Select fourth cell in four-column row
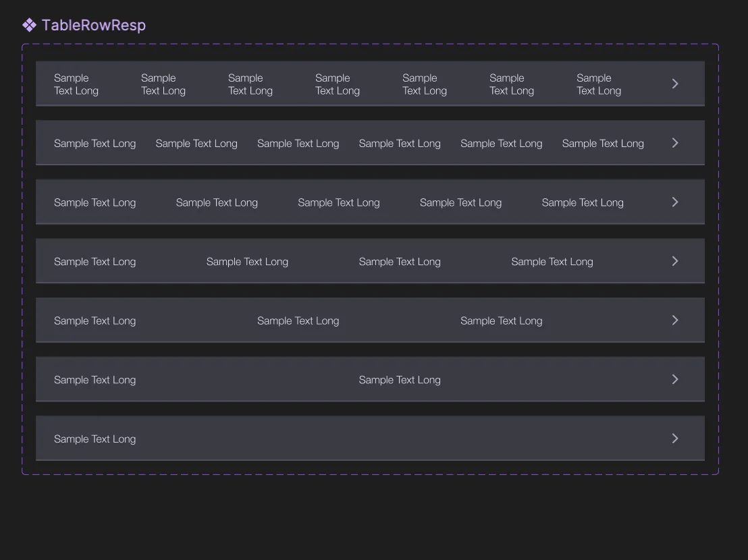This screenshot has height=560, width=748. pyautogui.click(x=552, y=262)
